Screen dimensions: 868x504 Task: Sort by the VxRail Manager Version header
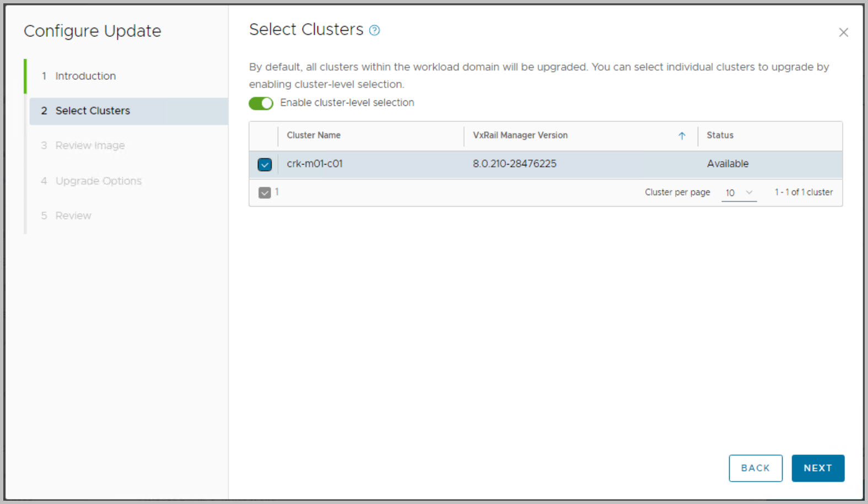click(x=520, y=136)
